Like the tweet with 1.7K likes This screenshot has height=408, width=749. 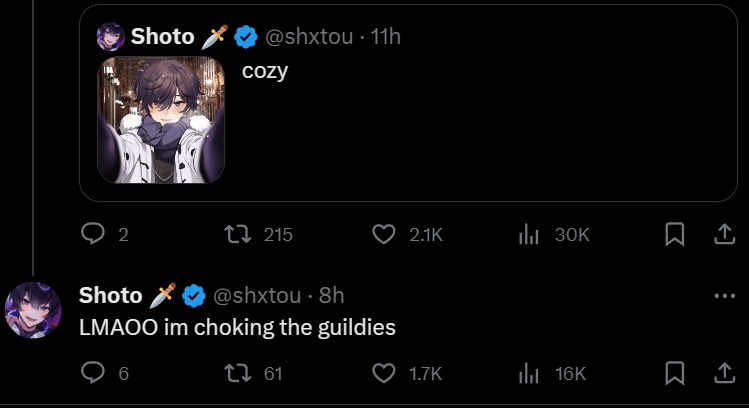click(384, 373)
